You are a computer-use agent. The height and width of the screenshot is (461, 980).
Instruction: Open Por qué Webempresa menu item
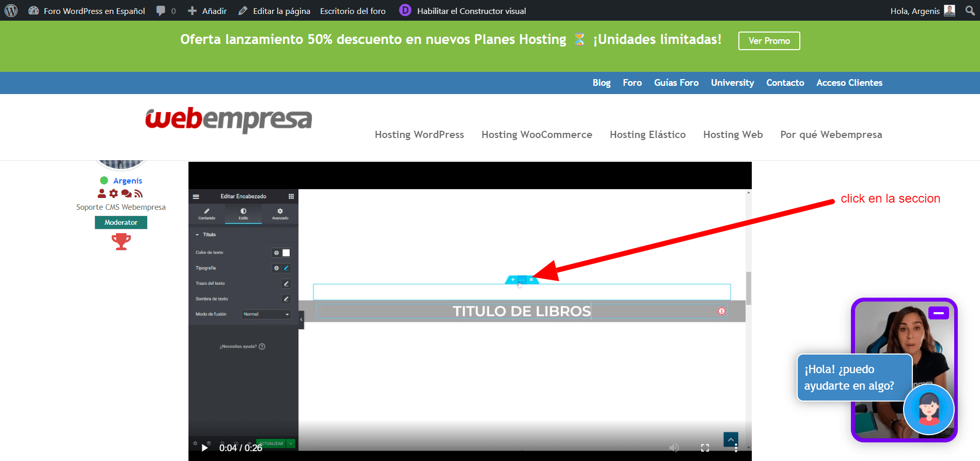tap(831, 134)
